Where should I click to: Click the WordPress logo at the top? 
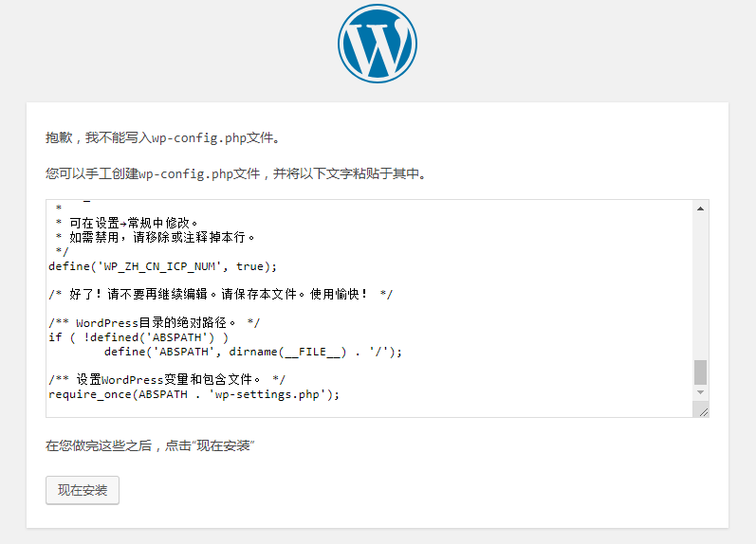377,44
